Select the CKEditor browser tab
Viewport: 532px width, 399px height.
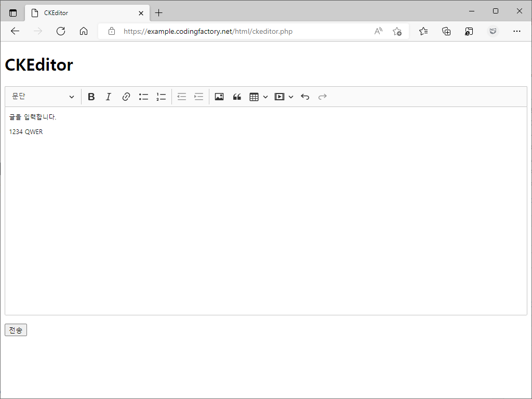[x=87, y=13]
